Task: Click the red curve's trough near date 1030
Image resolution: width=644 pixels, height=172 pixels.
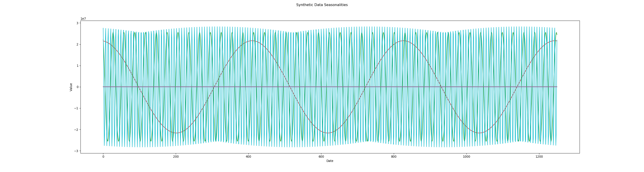Action: [x=479, y=133]
